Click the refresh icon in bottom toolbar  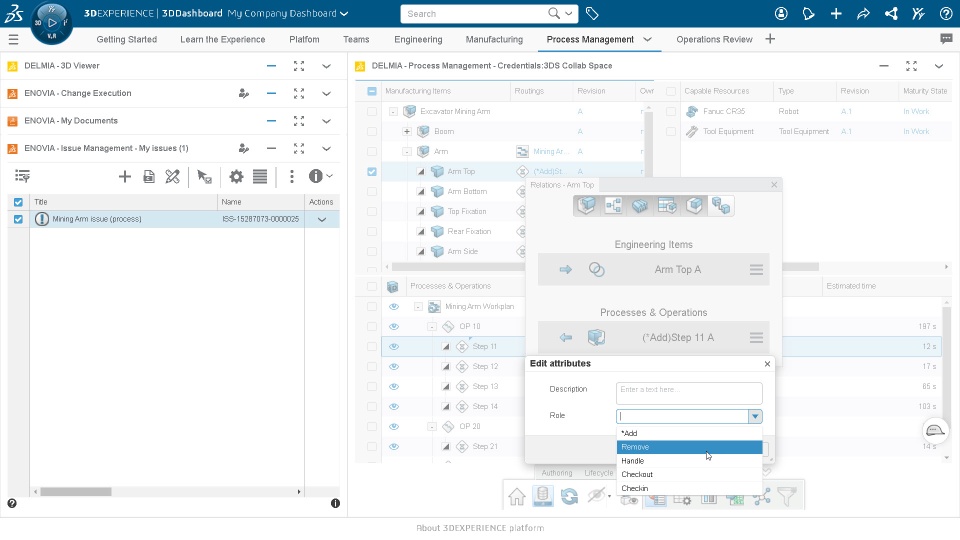pos(569,497)
